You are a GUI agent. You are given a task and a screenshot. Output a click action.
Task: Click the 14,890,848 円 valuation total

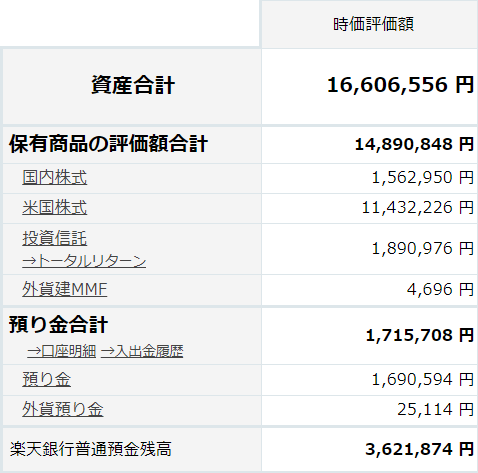point(414,144)
